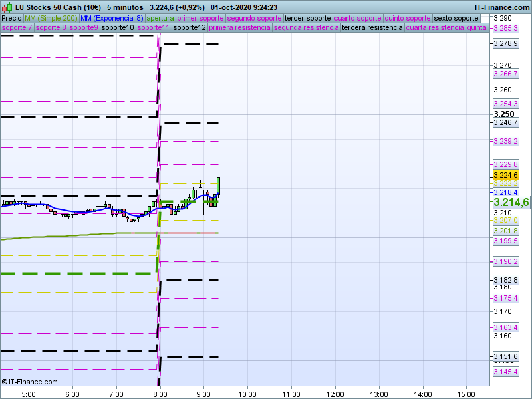Open the cuarta resistencia label
The height and width of the screenshot is (399, 532).
click(435, 28)
